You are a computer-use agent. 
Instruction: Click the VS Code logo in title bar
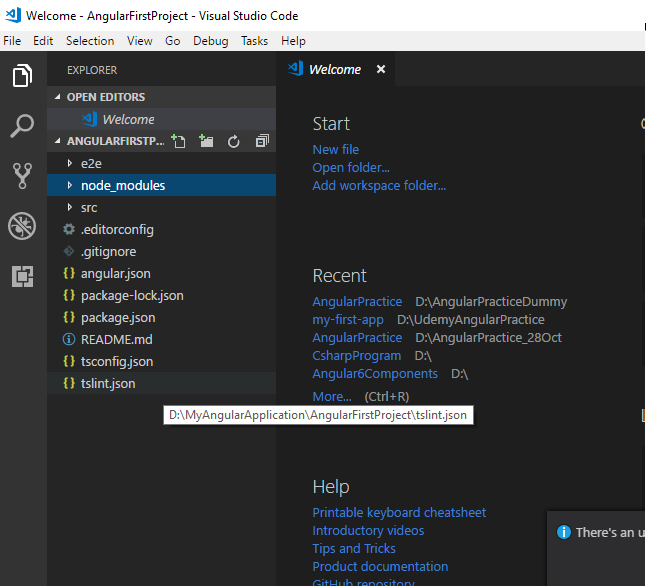click(13, 15)
